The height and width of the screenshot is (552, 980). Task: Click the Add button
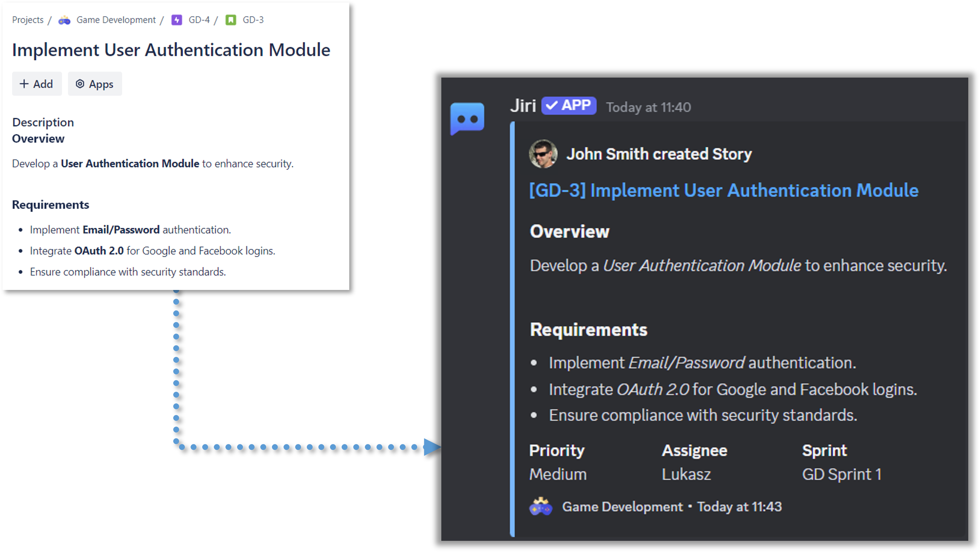coord(37,84)
